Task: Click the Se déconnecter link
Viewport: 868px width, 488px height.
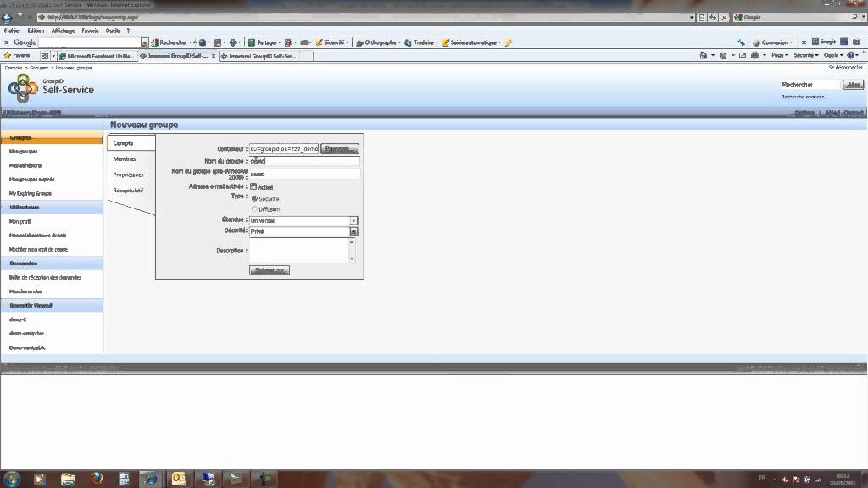Action: click(x=845, y=67)
